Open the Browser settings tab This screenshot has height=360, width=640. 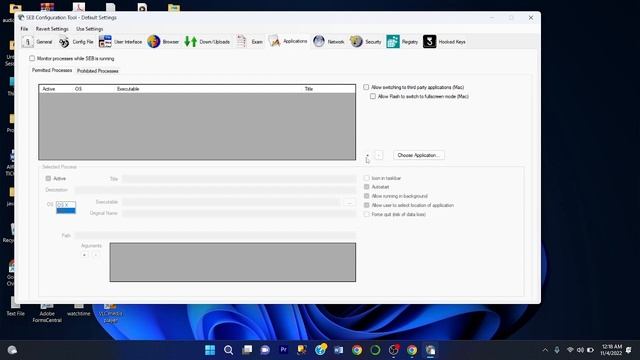163,42
